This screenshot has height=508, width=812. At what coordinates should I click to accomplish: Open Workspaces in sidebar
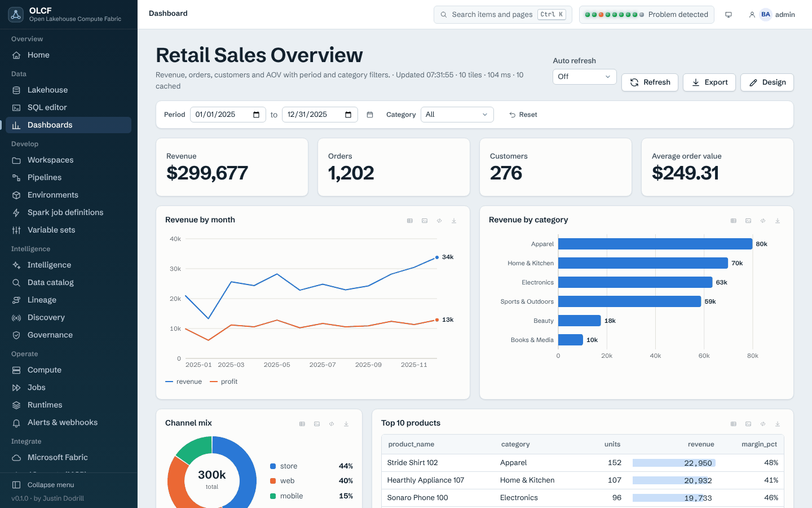68,160
